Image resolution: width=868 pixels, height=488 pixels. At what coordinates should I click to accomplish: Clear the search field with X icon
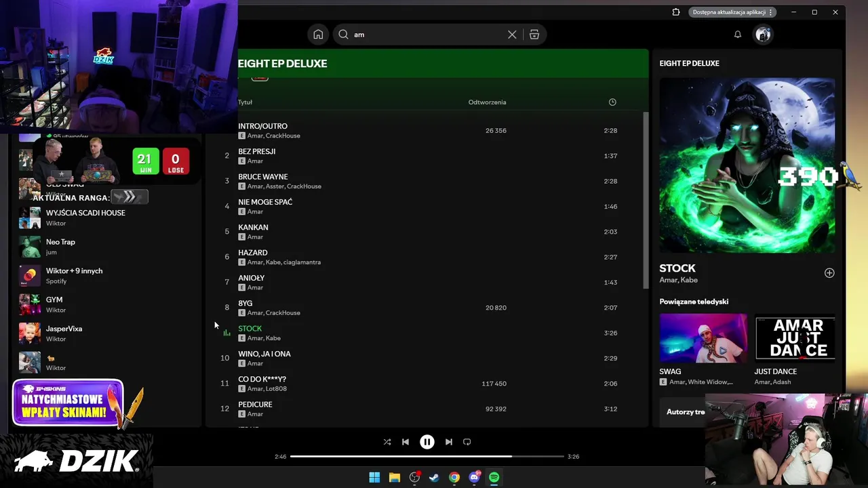tap(512, 35)
